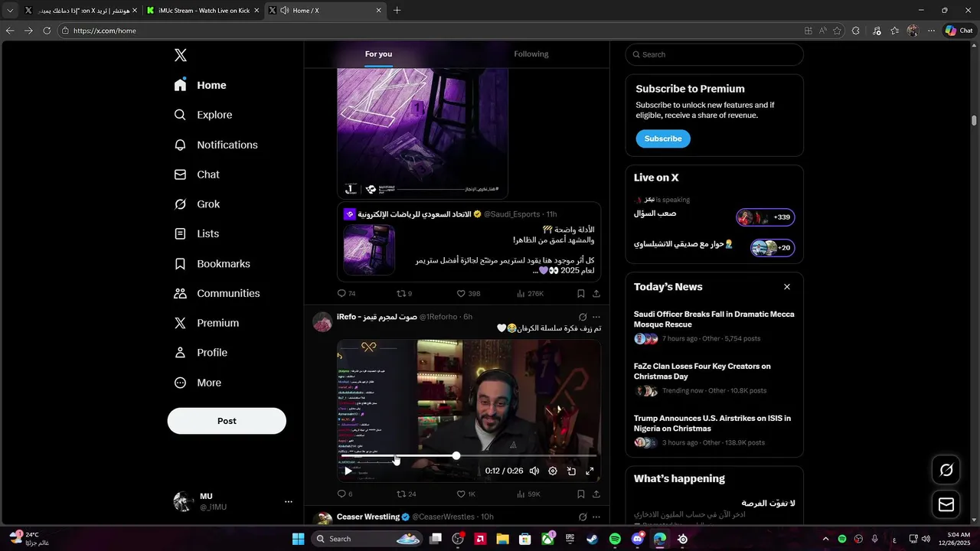Switch to the Following tab
This screenshot has height=551, width=980.
tap(531, 54)
